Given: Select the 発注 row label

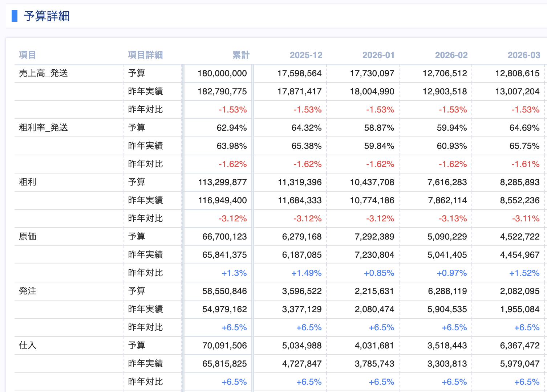Looking at the screenshot, I should 28,291.
